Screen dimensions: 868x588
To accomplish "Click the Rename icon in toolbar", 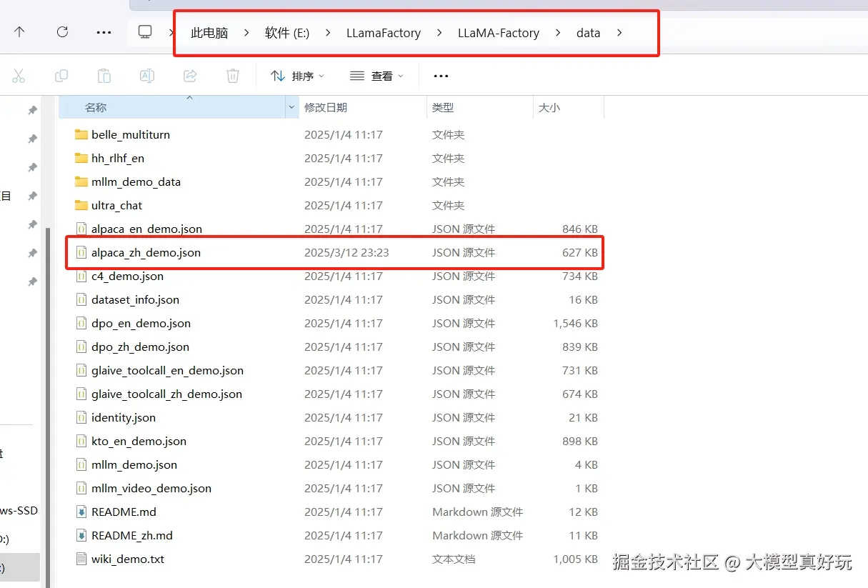I will [147, 76].
